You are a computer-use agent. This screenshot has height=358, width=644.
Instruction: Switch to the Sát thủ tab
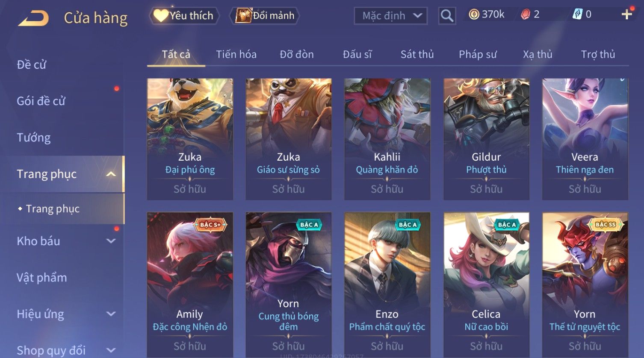pos(417,54)
